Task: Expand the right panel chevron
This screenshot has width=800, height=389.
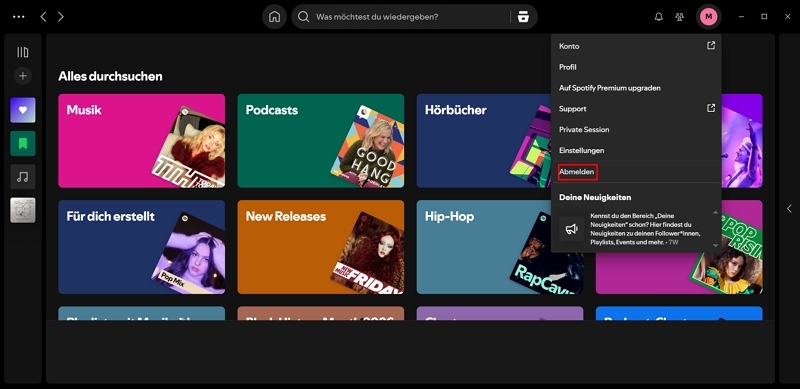Action: point(789,208)
